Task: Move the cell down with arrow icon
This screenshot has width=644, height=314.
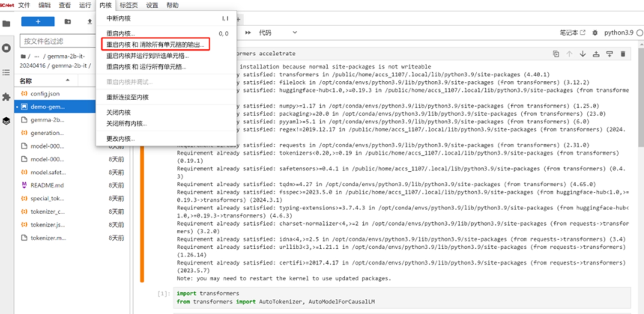Action: [583, 54]
